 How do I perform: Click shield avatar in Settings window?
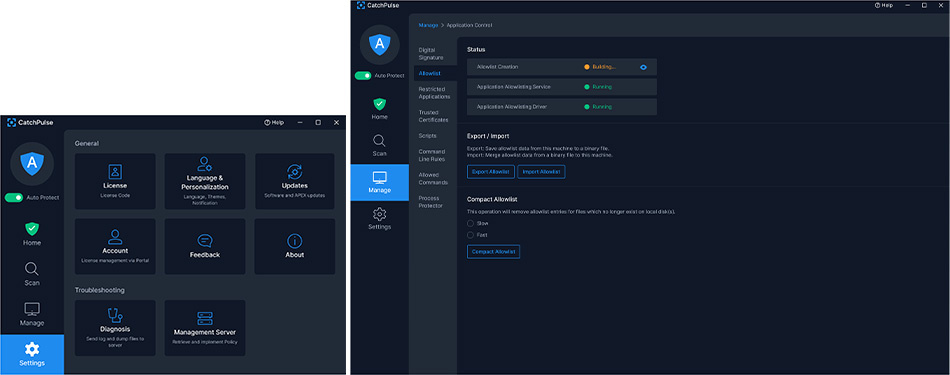click(x=32, y=164)
